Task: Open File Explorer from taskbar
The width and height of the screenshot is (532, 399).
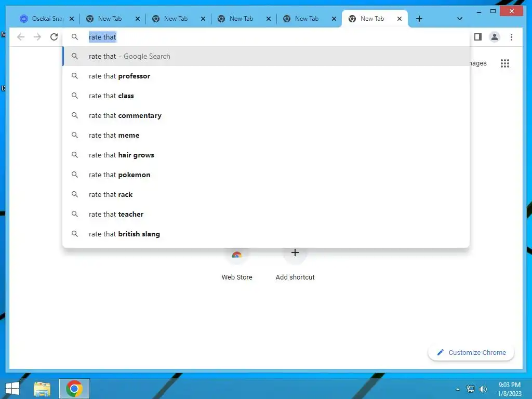Action: point(42,389)
